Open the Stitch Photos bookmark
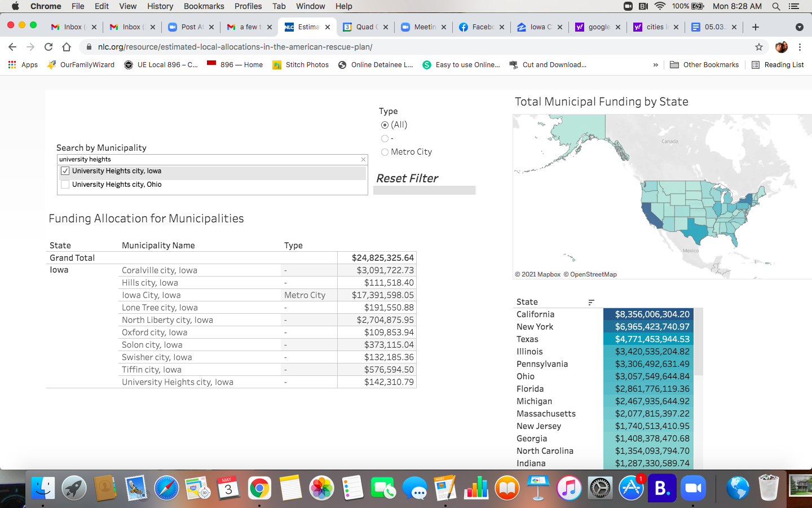The width and height of the screenshot is (812, 508). coord(301,65)
